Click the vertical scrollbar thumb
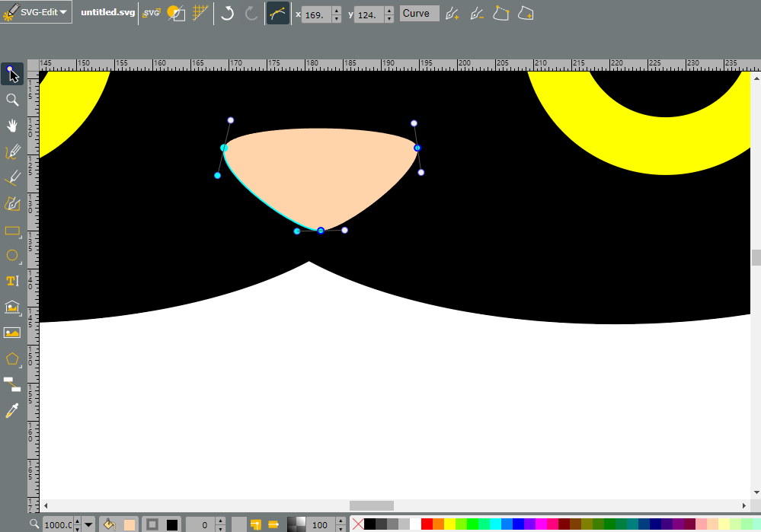The width and height of the screenshot is (761, 532). (x=756, y=257)
